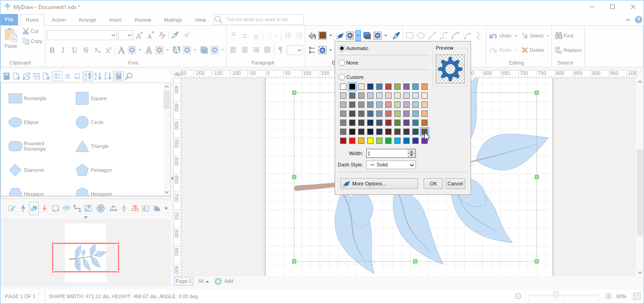644x304 pixels.
Task: Click the Help question mark icon
Action: tap(639, 19)
